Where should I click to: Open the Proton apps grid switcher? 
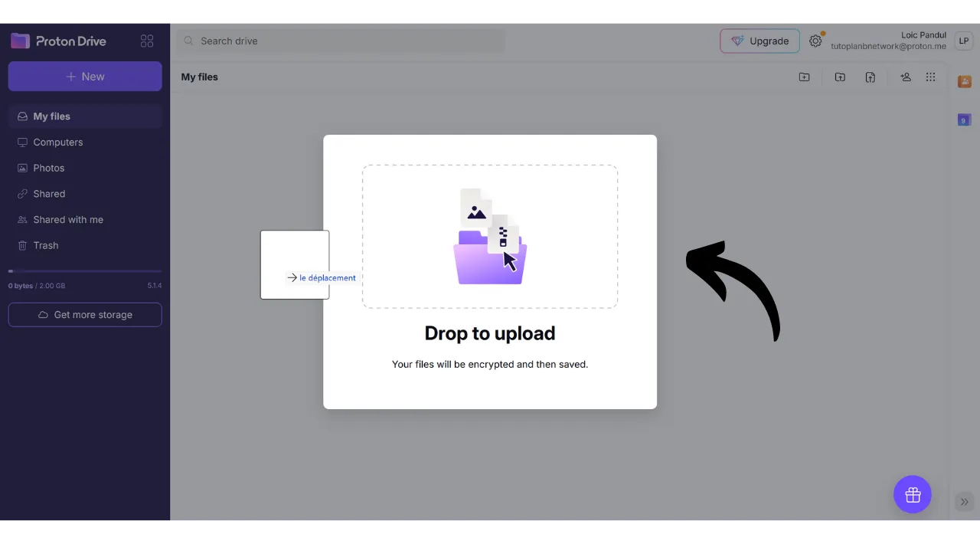[147, 41]
